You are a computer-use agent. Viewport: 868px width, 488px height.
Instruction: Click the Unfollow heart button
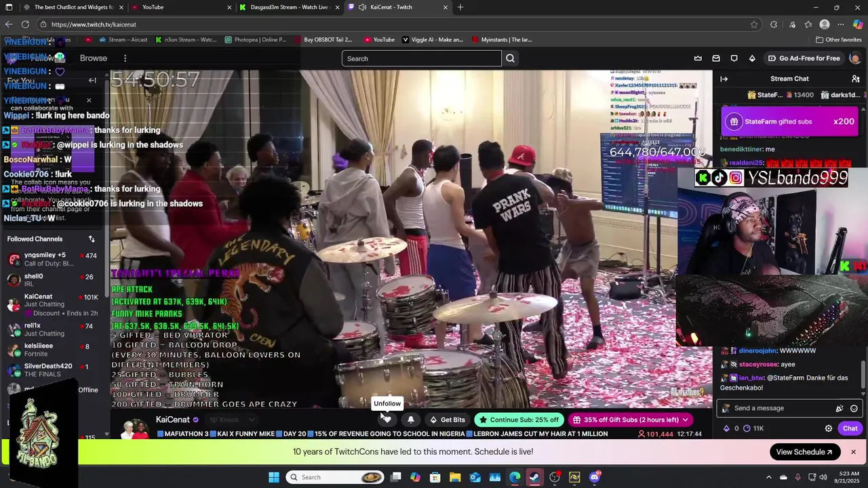[387, 420]
